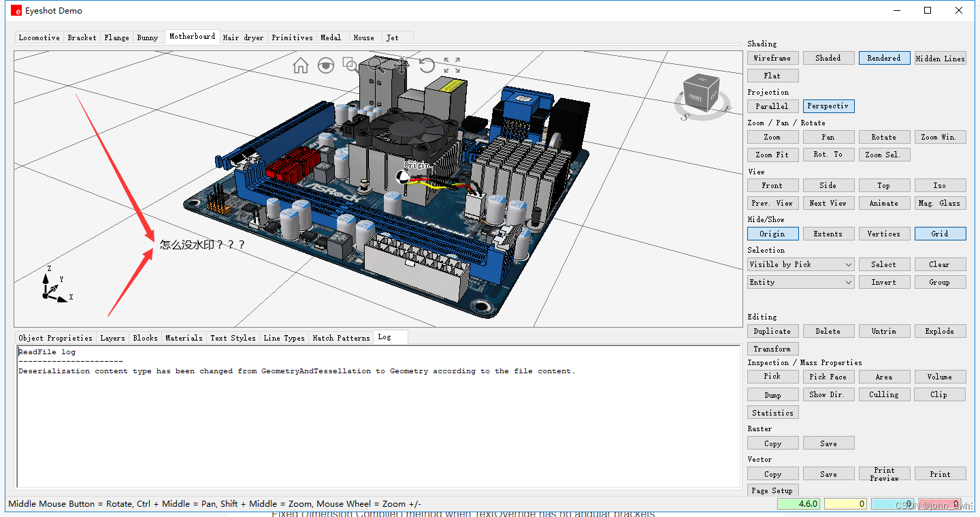Select the zoom magnifier icon in viewport
This screenshot has height=517, width=980.
[376, 65]
